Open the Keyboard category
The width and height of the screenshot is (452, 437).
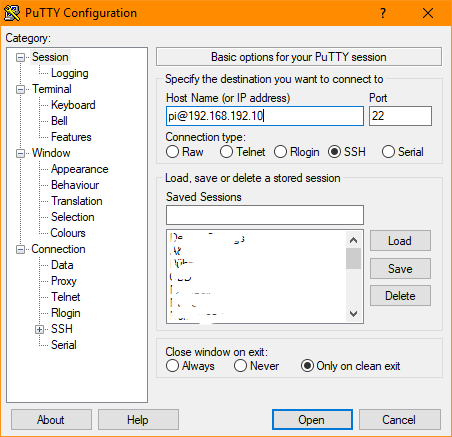(x=73, y=105)
